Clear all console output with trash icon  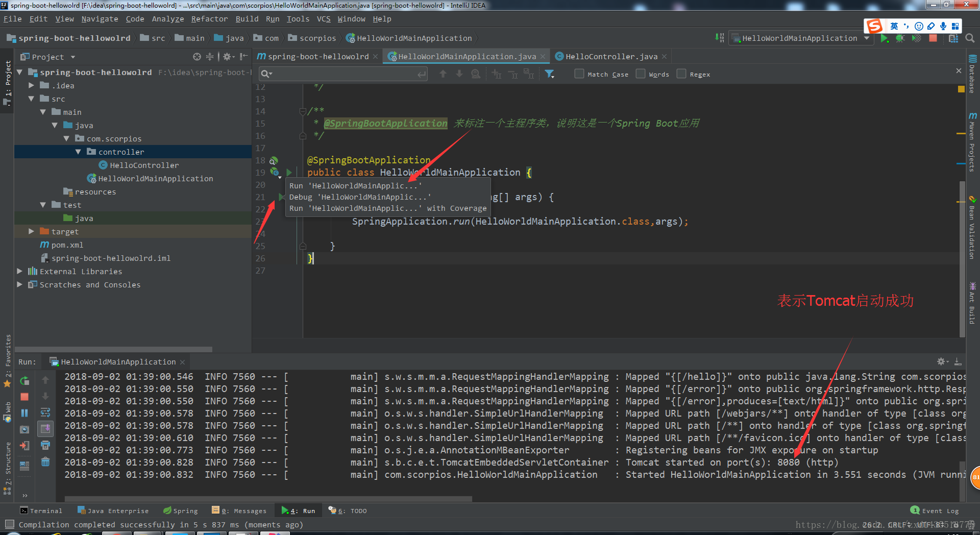click(45, 461)
